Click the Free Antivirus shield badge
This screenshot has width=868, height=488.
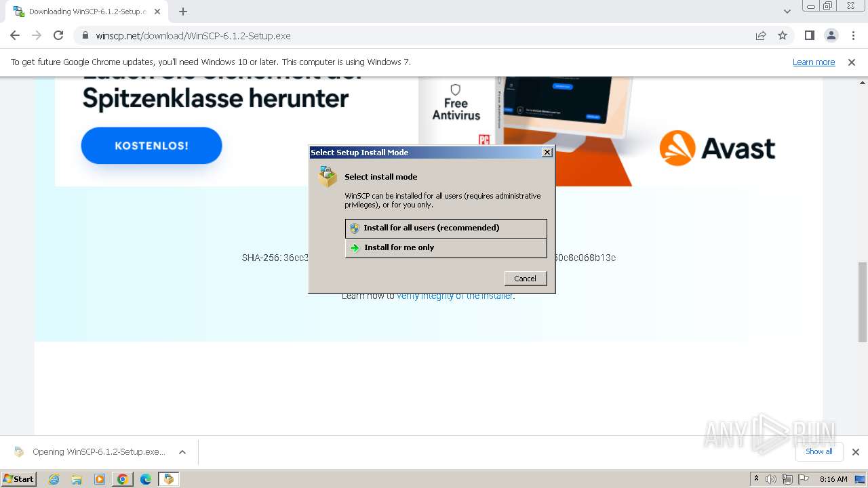[x=456, y=102]
